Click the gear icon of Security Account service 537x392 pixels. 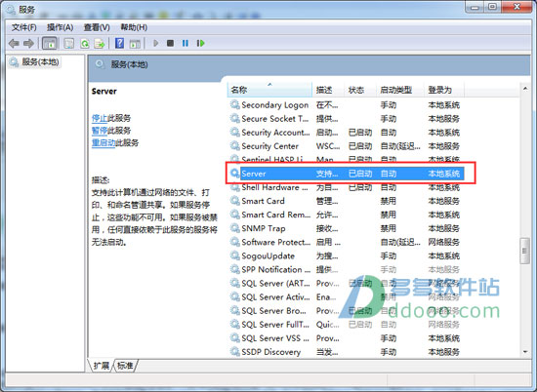coord(234,132)
